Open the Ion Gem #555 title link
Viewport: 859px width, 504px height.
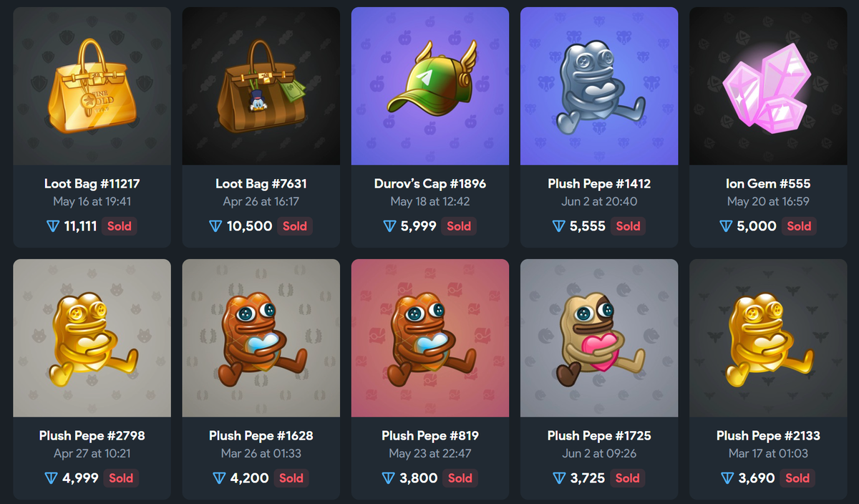[768, 184]
